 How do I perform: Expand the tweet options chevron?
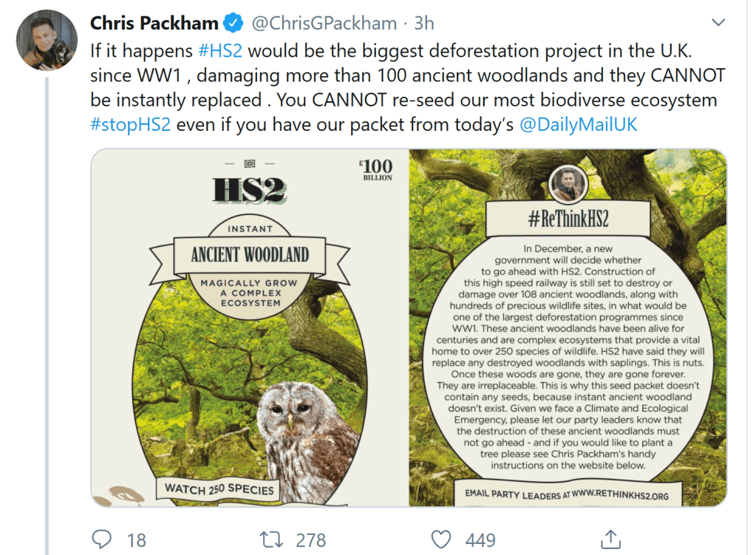718,24
